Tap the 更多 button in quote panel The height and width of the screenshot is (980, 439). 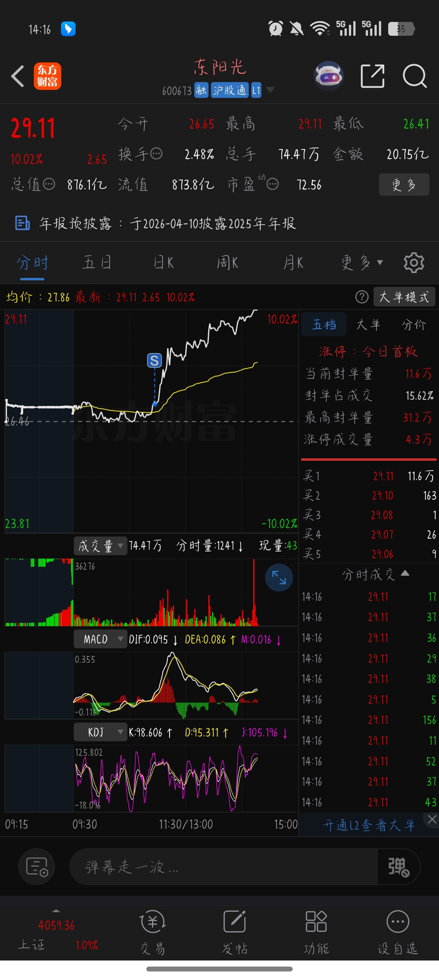point(404,185)
